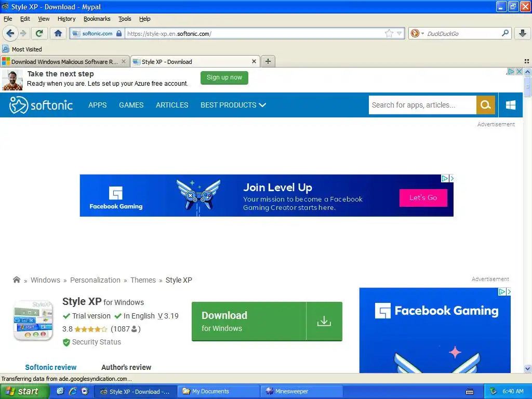
Task: Open the Edit menu
Action: click(25, 19)
